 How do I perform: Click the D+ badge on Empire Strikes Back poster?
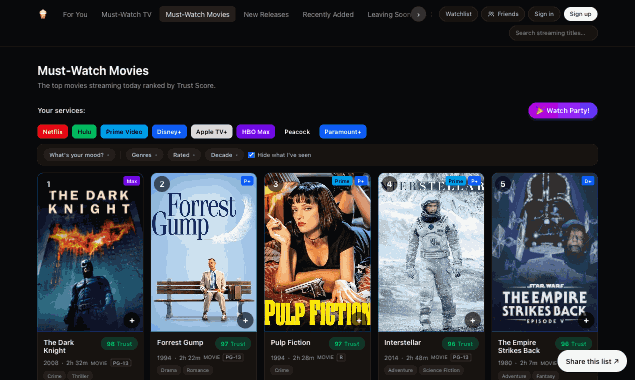pyautogui.click(x=588, y=181)
